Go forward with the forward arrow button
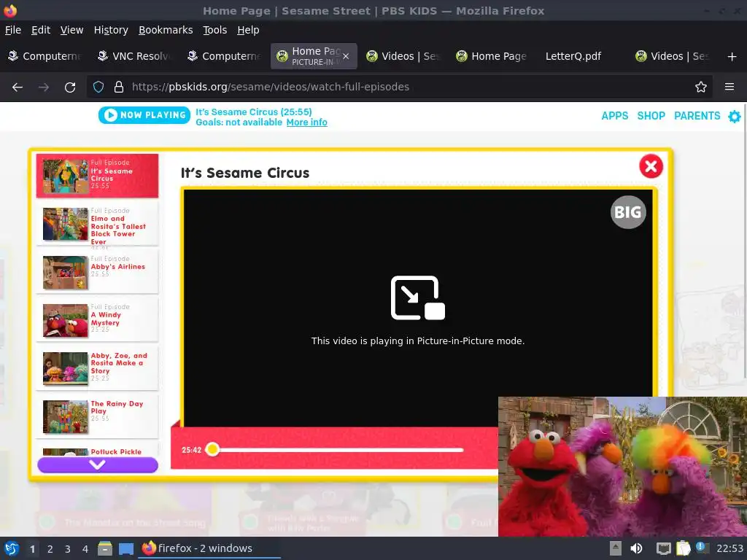Screen dimensions: 747x560 [44, 87]
